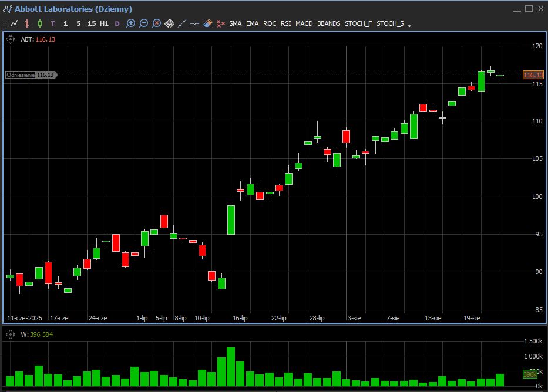The height and width of the screenshot is (392, 548).
Task: Add the EMA indicator
Action: point(253,23)
